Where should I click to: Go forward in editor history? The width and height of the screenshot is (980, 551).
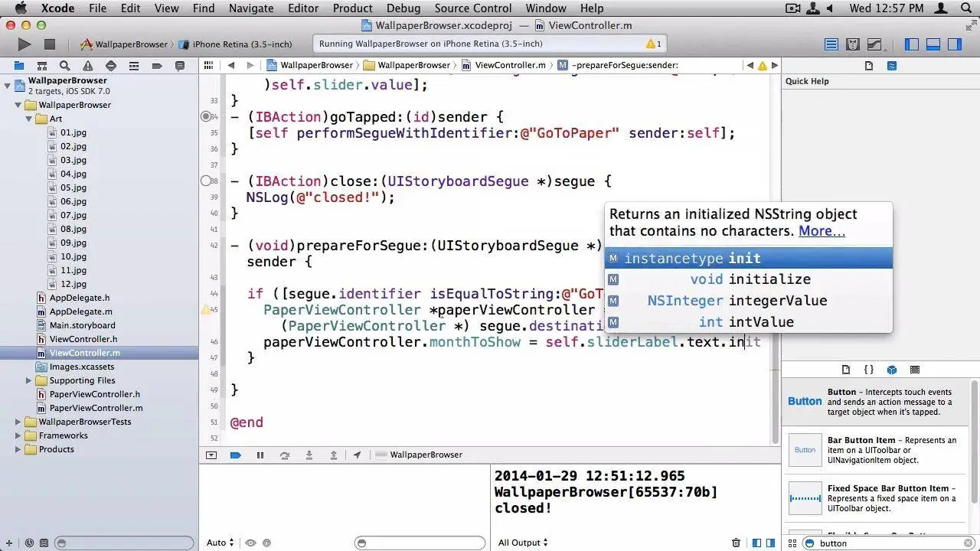pyautogui.click(x=250, y=65)
